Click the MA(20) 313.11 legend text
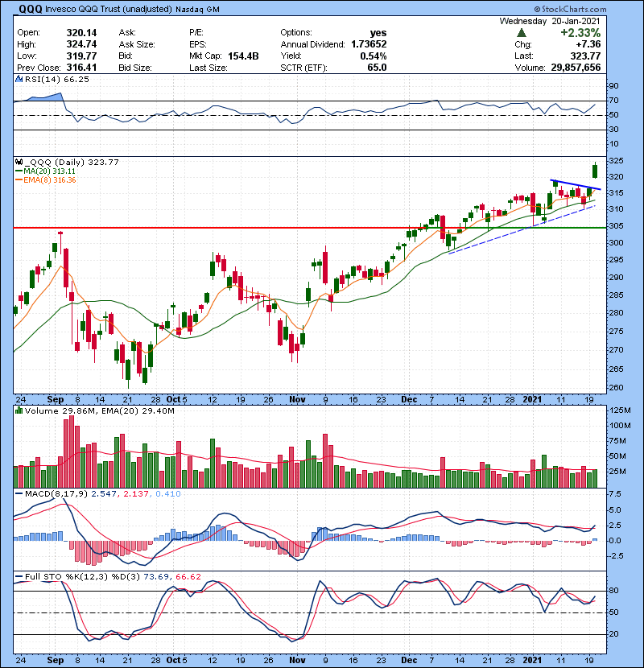This screenshot has width=644, height=668. (x=49, y=171)
